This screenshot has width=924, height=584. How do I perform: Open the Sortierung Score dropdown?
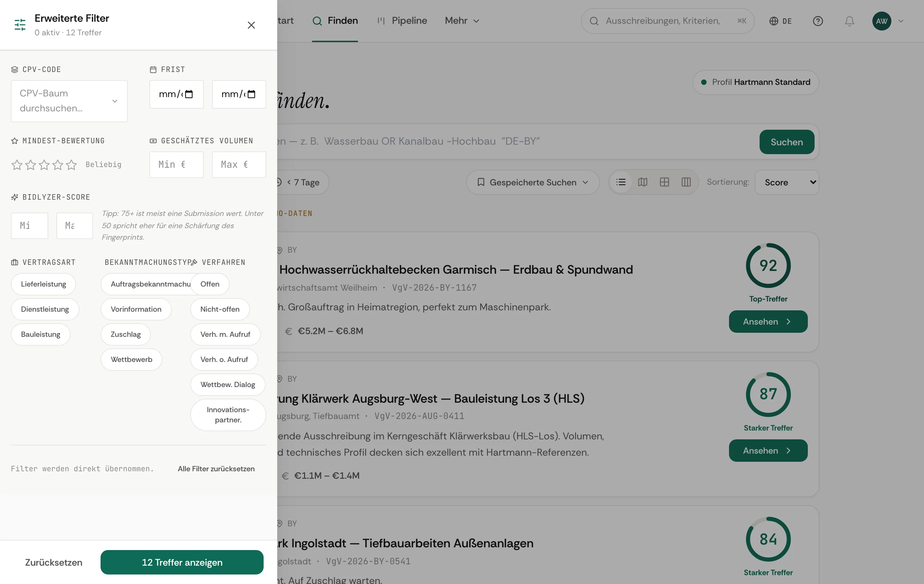(x=787, y=183)
